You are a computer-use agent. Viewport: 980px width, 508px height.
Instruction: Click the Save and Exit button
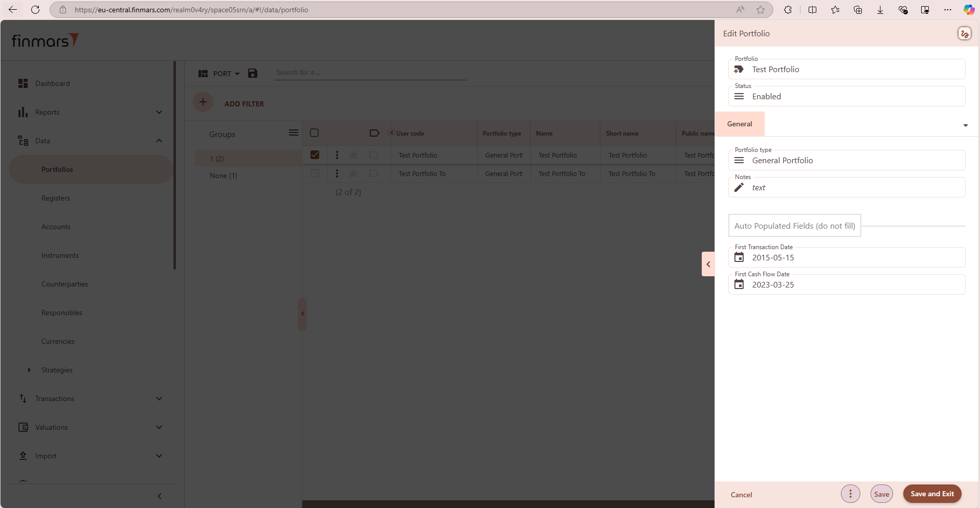(932, 494)
